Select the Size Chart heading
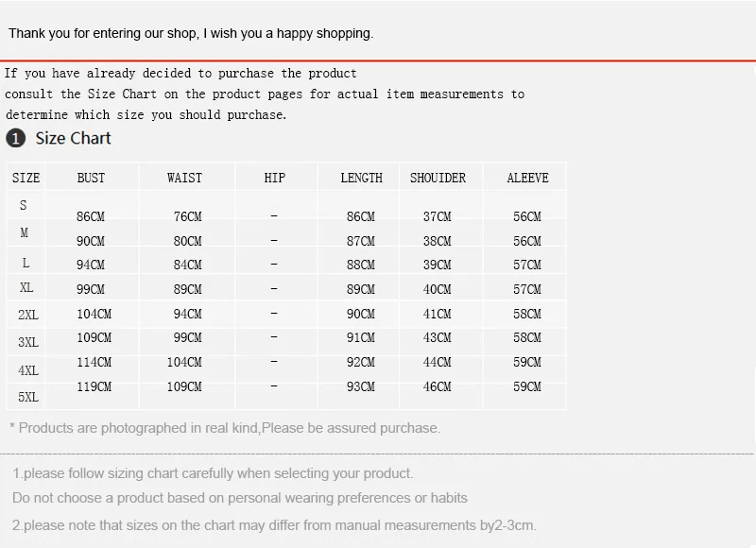Screen dimensions: 756x548 pyautogui.click(x=74, y=138)
